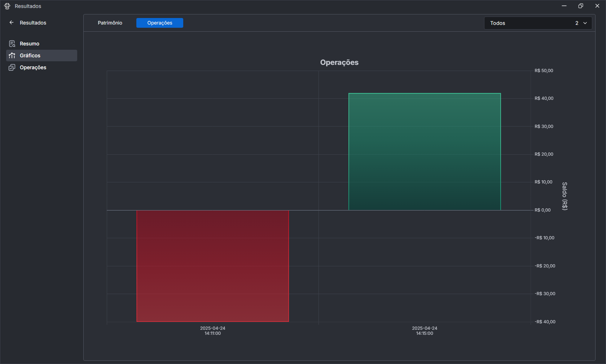Click the Gráficos chart icon

pos(12,56)
